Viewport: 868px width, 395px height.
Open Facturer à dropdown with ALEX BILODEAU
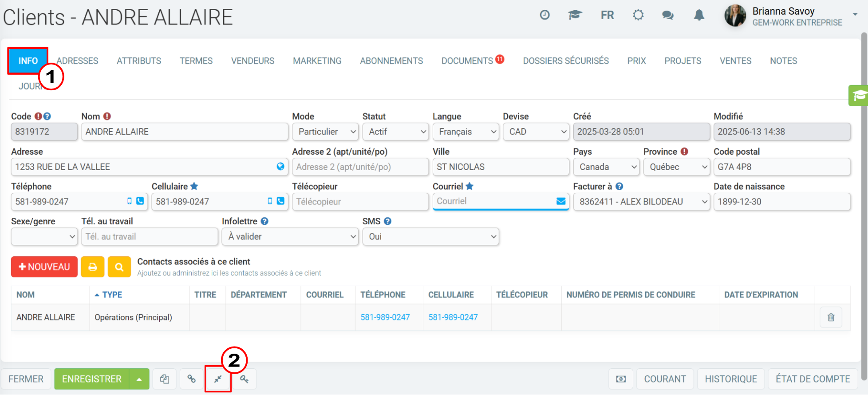642,202
